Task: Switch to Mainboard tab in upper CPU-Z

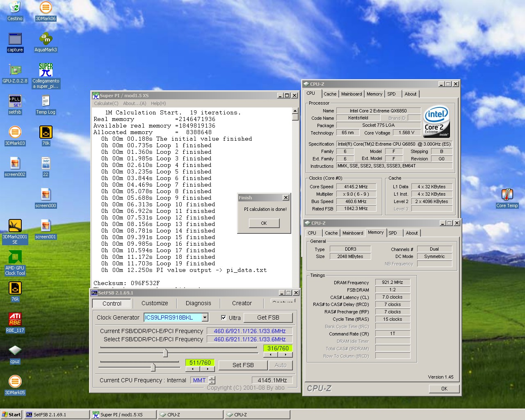Action: pyautogui.click(x=352, y=94)
